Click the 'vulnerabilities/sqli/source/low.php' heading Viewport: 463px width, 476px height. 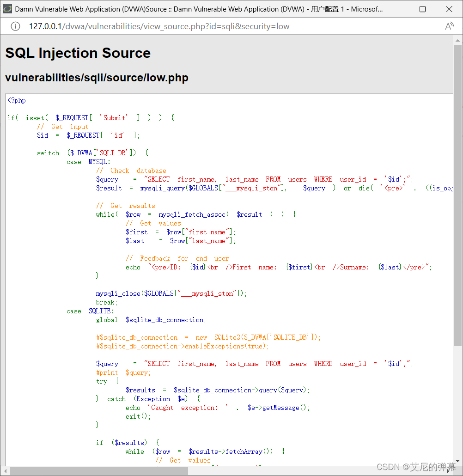(97, 78)
